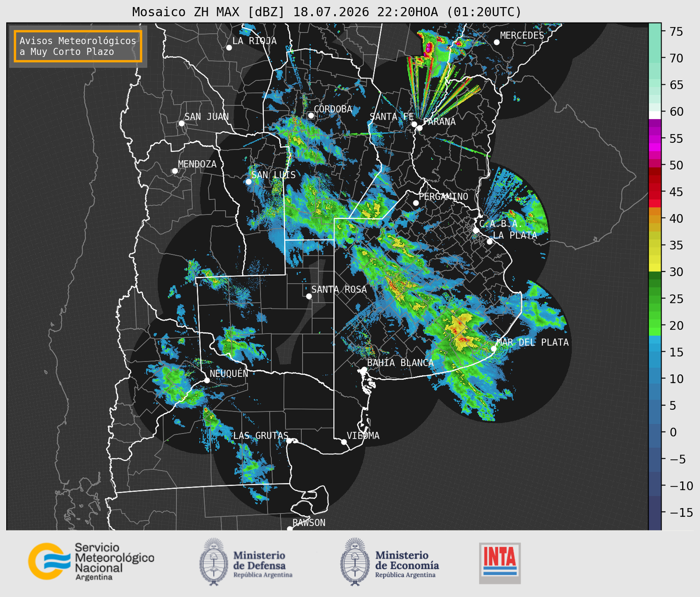The height and width of the screenshot is (597, 700).
Task: Click the Ministerio de Defensa emblem
Action: click(x=214, y=562)
